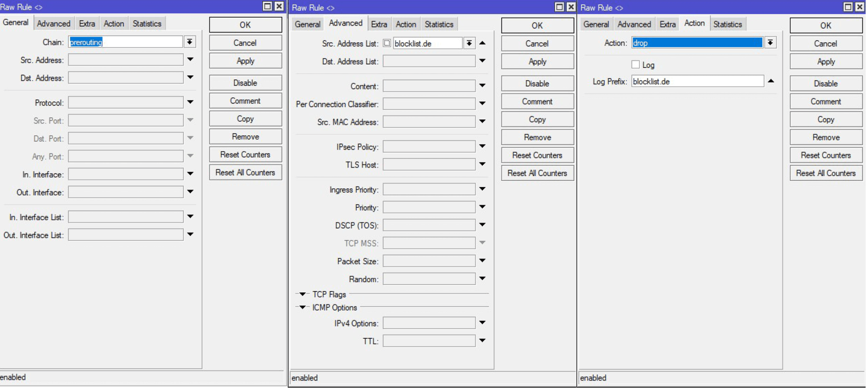868x389 pixels.
Task: Expand the Dst. Address field arrow
Action: 190,78
